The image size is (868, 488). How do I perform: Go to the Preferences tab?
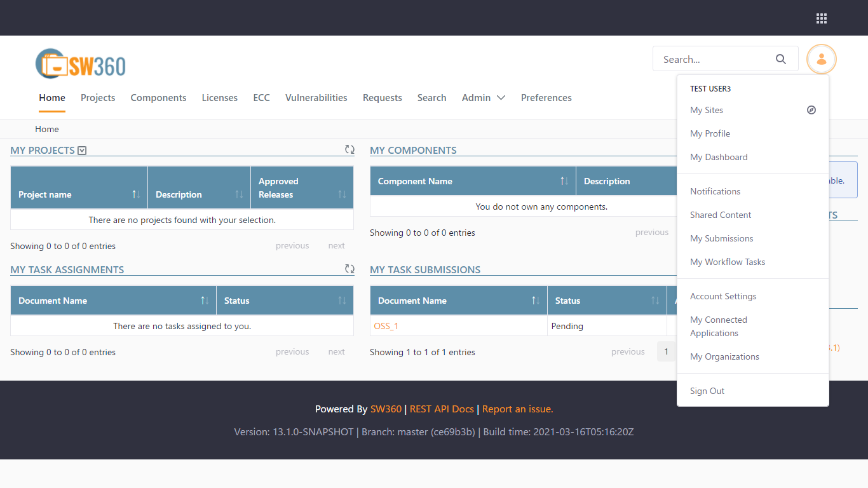[546, 98]
